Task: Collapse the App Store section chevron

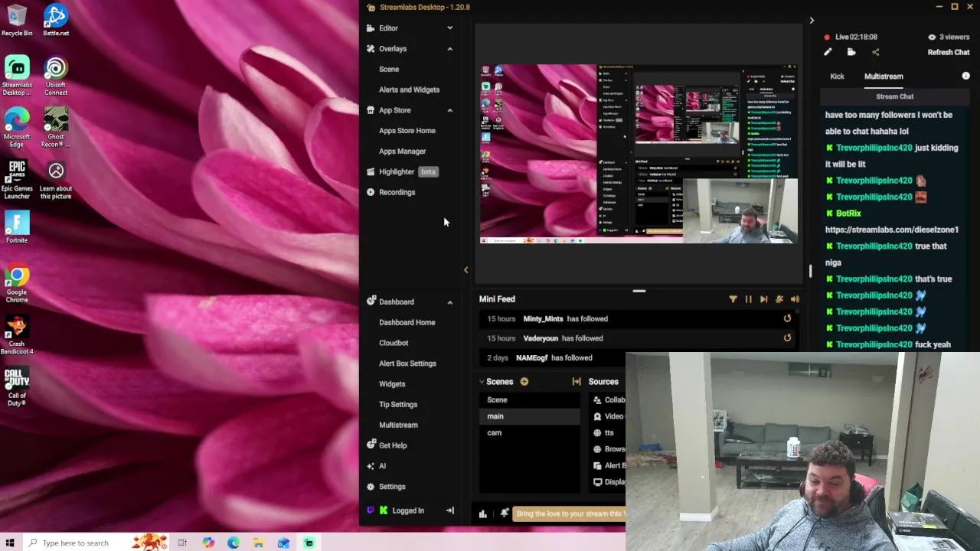Action: pyautogui.click(x=449, y=110)
